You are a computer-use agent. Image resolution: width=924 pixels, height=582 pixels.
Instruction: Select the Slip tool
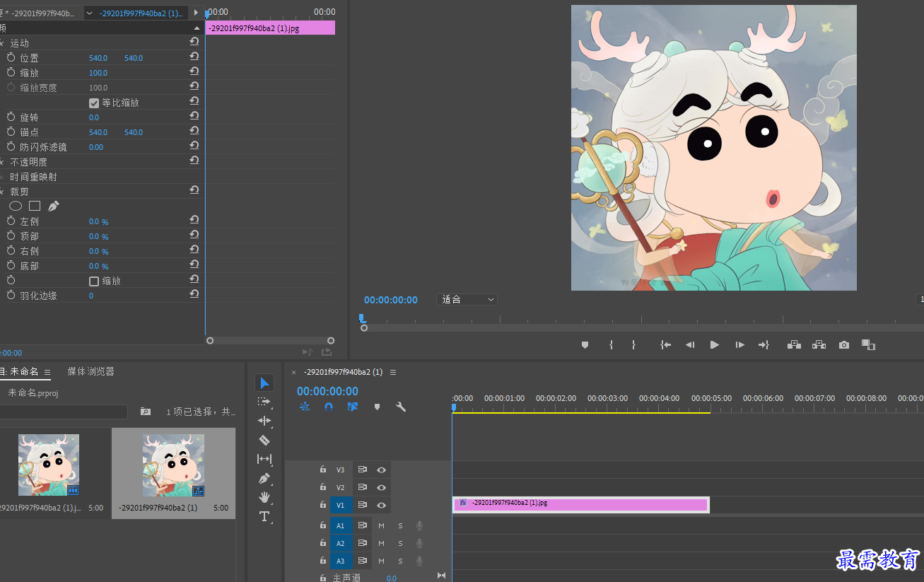click(264, 459)
